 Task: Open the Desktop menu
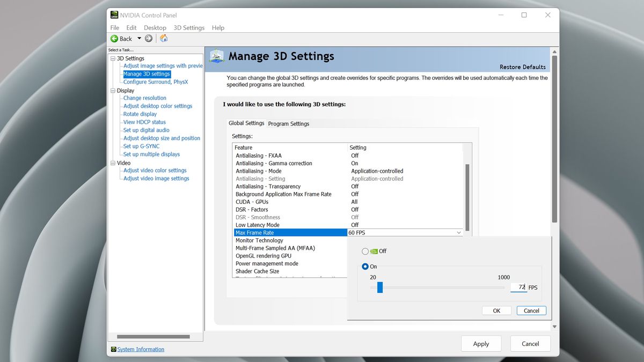[155, 27]
